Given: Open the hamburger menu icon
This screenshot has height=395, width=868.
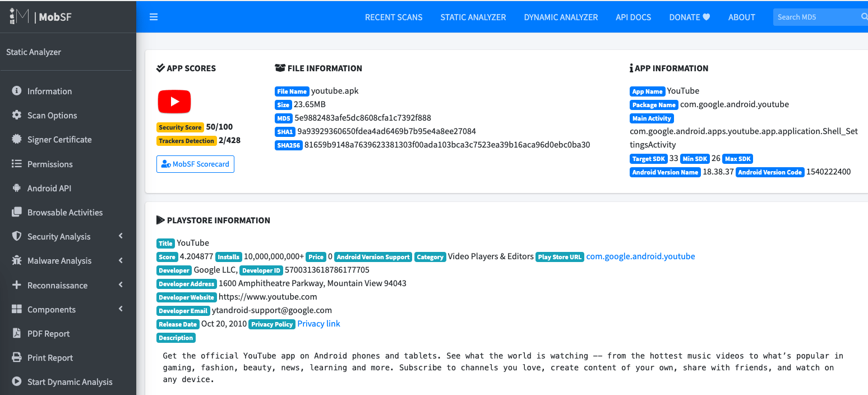Looking at the screenshot, I should click(x=154, y=17).
